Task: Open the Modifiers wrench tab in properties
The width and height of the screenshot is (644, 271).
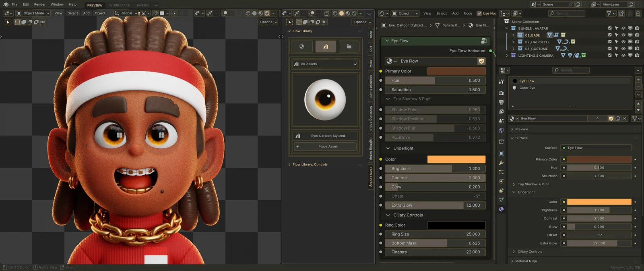Action: 501,163
